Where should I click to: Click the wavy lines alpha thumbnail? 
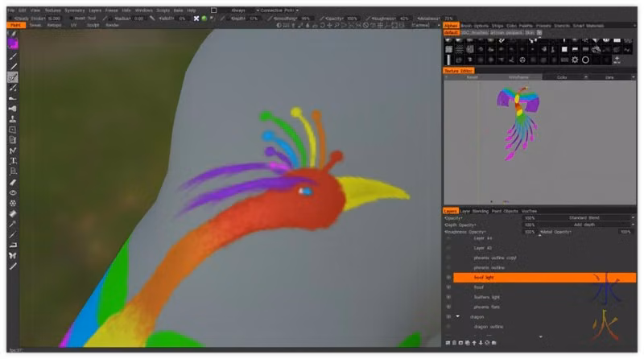pyautogui.click(x=459, y=49)
